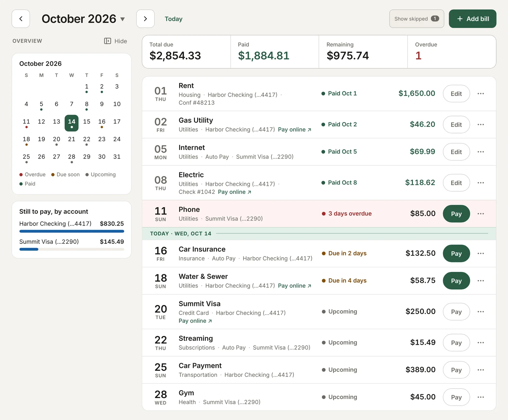Open more options for Water & Sewer bill
Image resolution: width=508 pixels, height=420 pixels.
pyautogui.click(x=481, y=281)
